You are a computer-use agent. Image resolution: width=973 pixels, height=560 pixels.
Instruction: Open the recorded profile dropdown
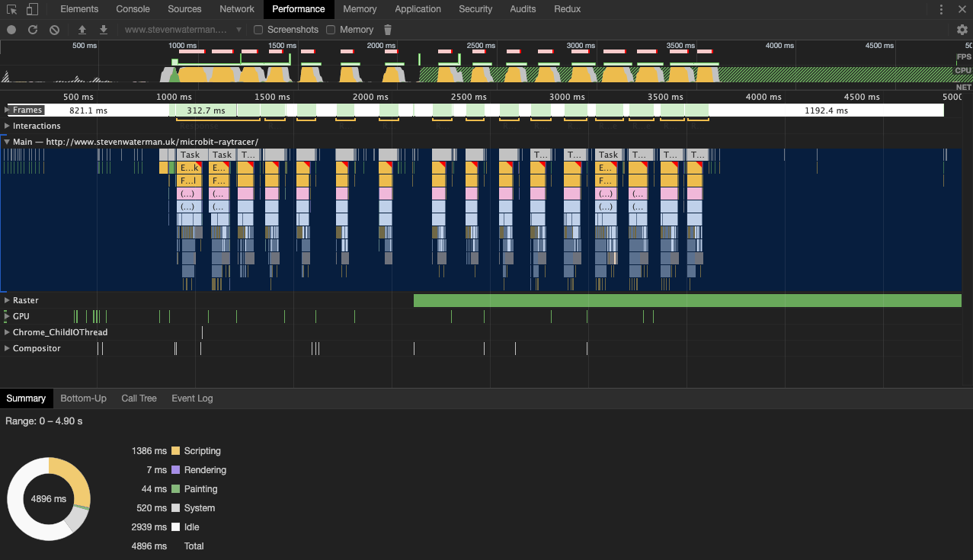pos(237,29)
